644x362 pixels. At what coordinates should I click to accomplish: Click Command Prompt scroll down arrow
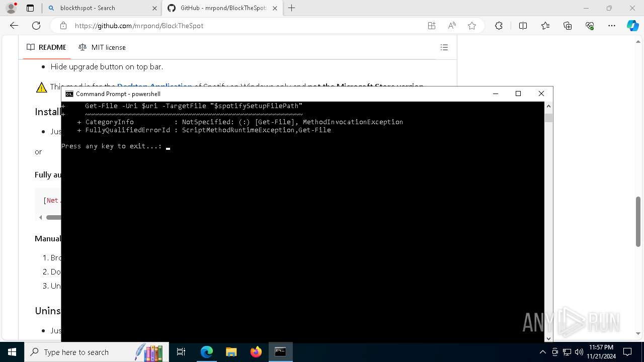tap(548, 338)
